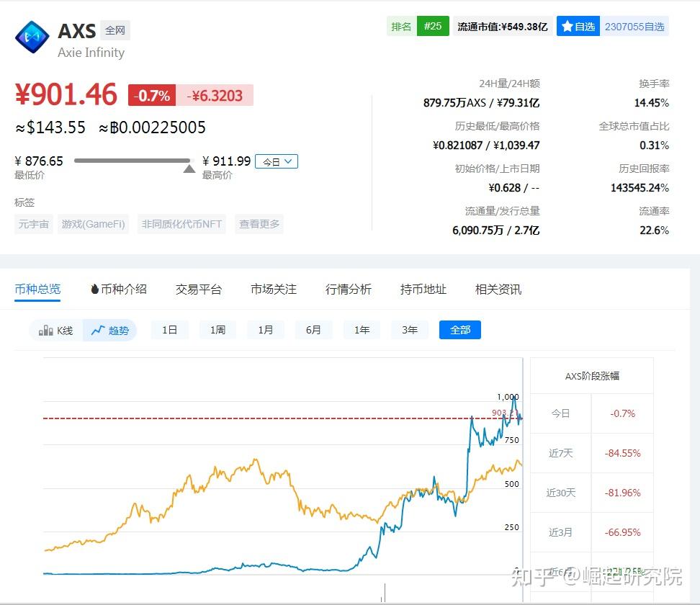
Task: Click the green #25 ranking badge
Action: click(432, 26)
